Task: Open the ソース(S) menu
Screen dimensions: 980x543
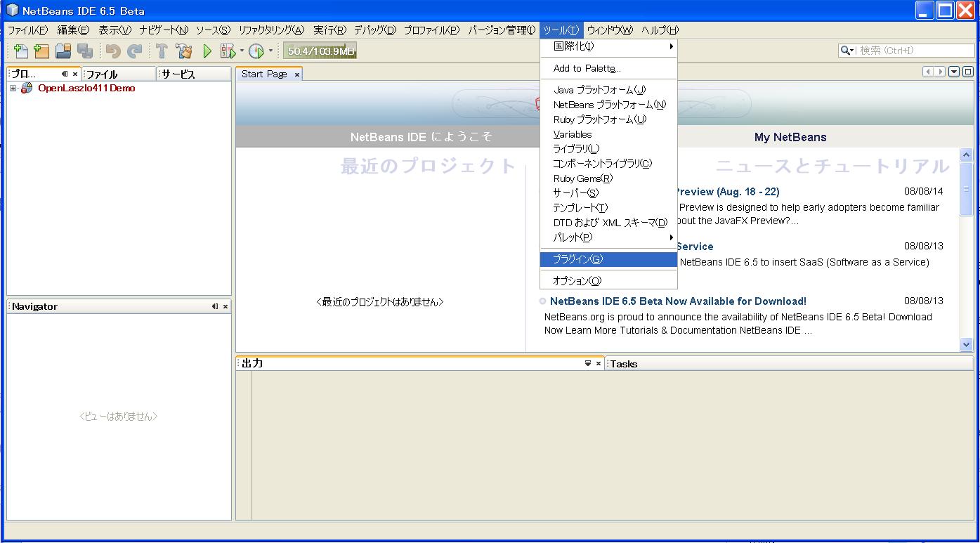Action: pyautogui.click(x=213, y=30)
